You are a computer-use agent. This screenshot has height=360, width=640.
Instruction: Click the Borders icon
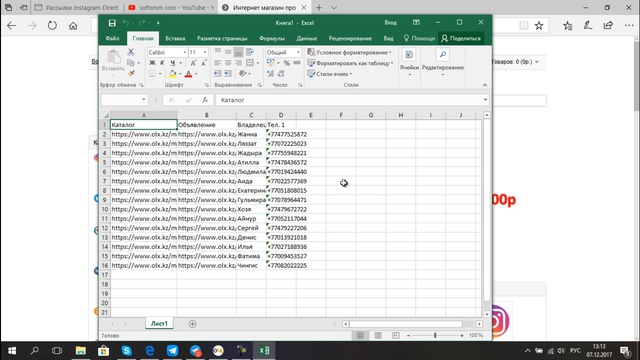[x=152, y=74]
